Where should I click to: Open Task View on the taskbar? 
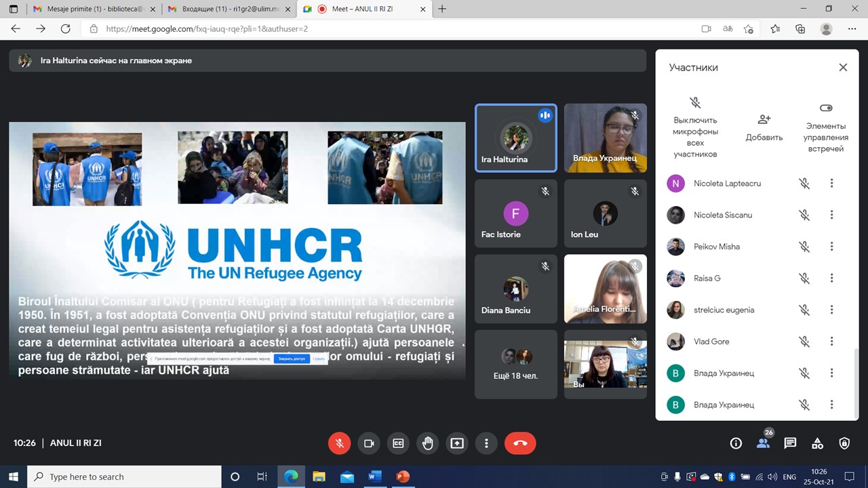click(262, 476)
